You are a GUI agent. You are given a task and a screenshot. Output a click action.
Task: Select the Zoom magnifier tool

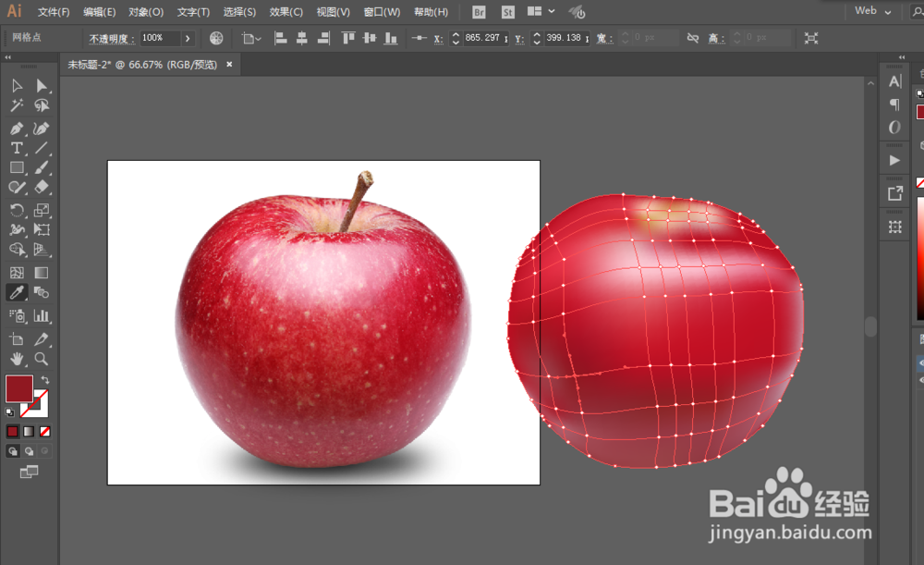(x=42, y=359)
